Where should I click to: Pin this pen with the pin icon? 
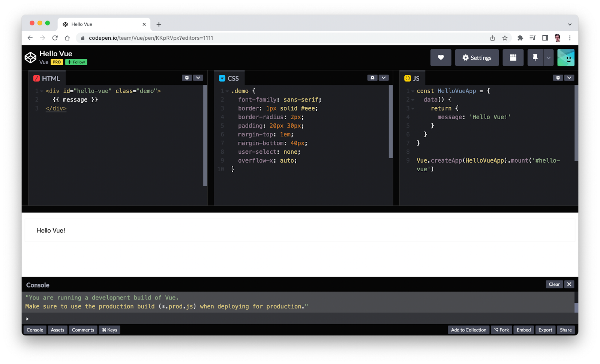click(535, 58)
